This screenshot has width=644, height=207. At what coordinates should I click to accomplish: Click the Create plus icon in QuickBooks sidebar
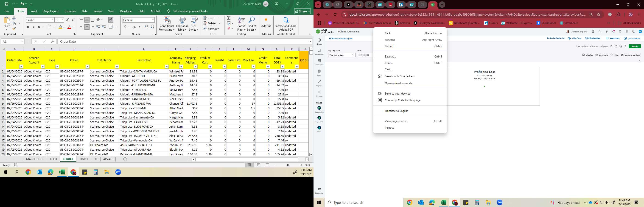[x=319, y=40]
